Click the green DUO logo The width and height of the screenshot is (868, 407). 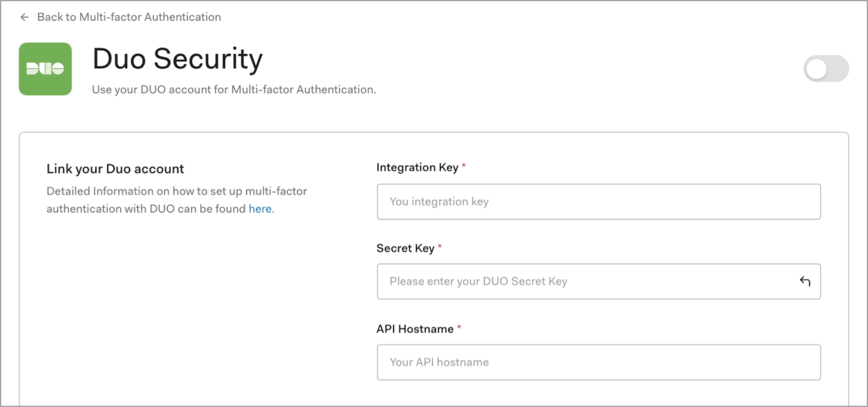tap(45, 69)
